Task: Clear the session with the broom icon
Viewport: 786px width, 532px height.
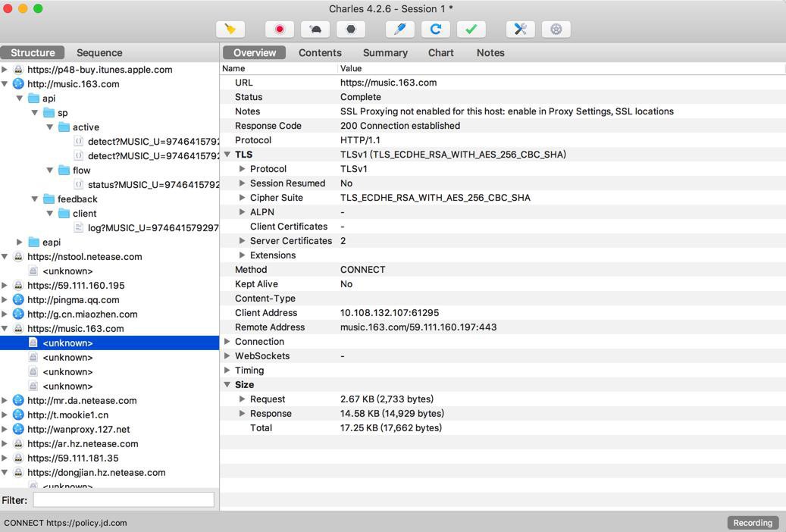Action: (x=230, y=29)
